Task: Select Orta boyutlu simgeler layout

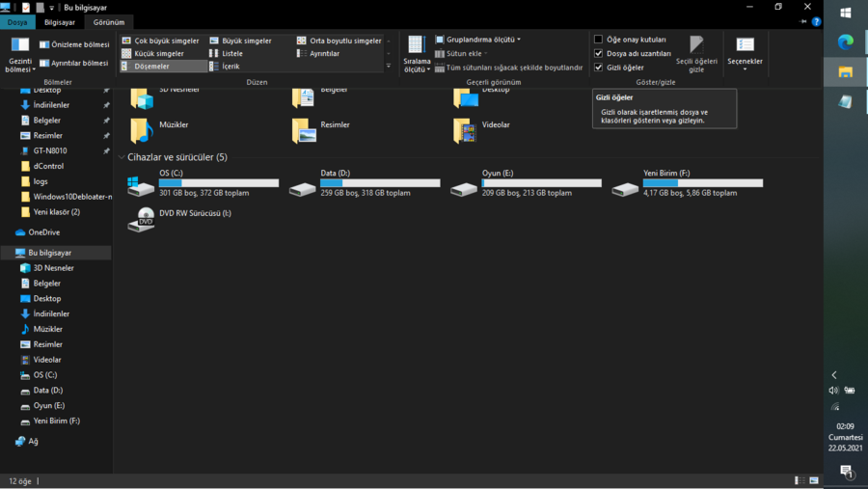Action: pos(339,41)
